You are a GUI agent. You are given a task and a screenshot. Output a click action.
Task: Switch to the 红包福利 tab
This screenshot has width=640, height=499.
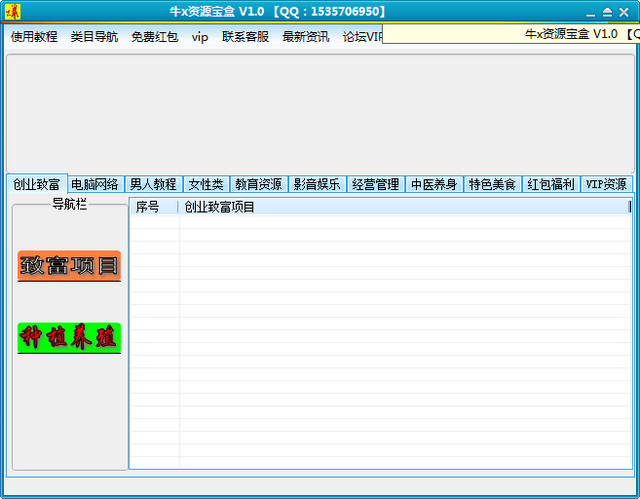point(551,184)
